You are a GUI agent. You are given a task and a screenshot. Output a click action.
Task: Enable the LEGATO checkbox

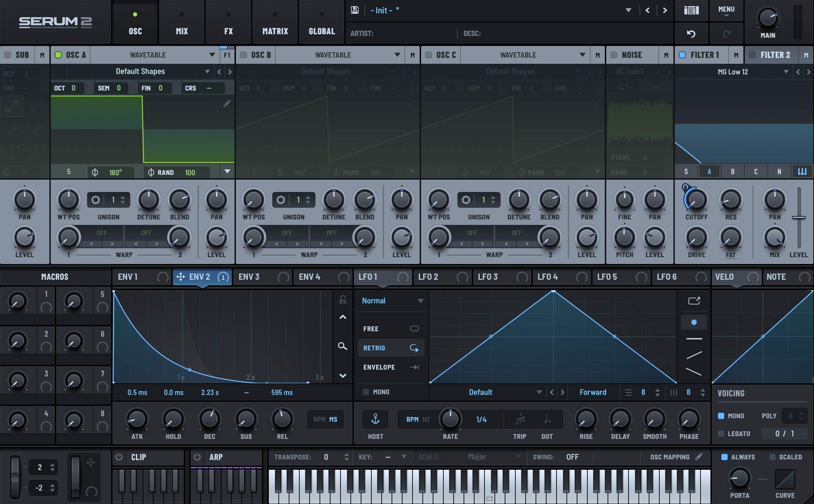[721, 434]
